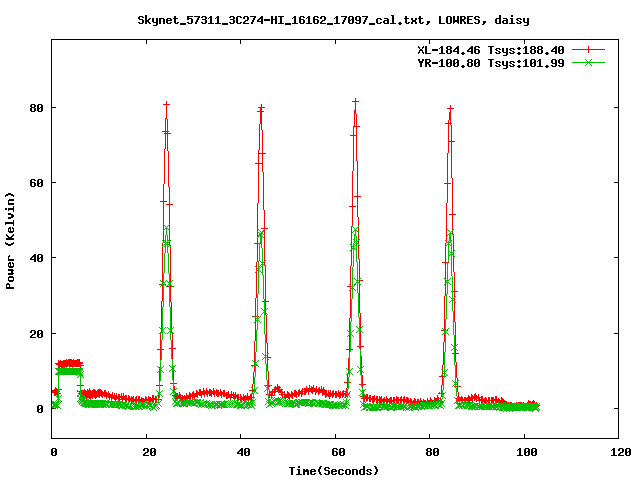Click the y-axis tick label 40

tap(37, 258)
